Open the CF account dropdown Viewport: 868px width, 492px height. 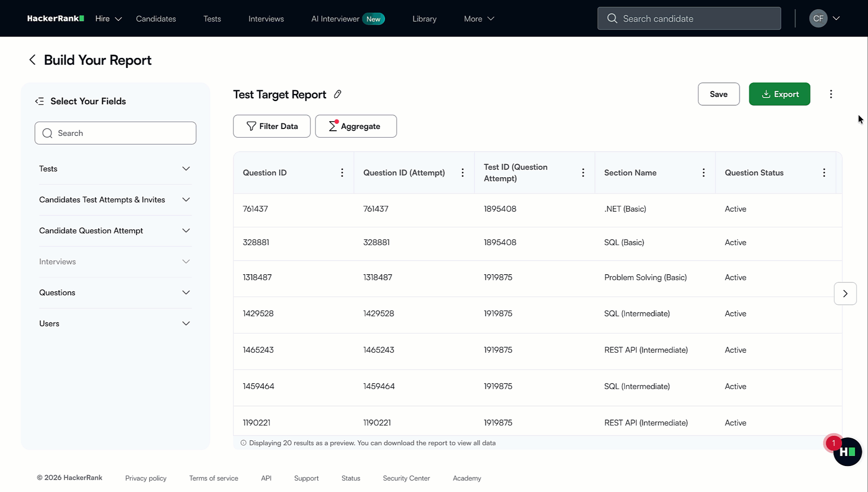[825, 18]
